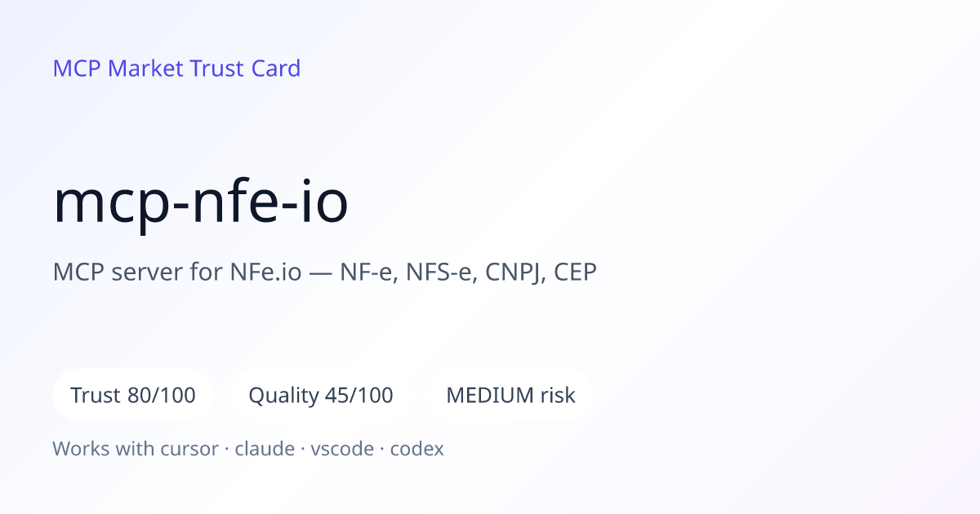Click the MCP Market Trust Card header

[176, 69]
